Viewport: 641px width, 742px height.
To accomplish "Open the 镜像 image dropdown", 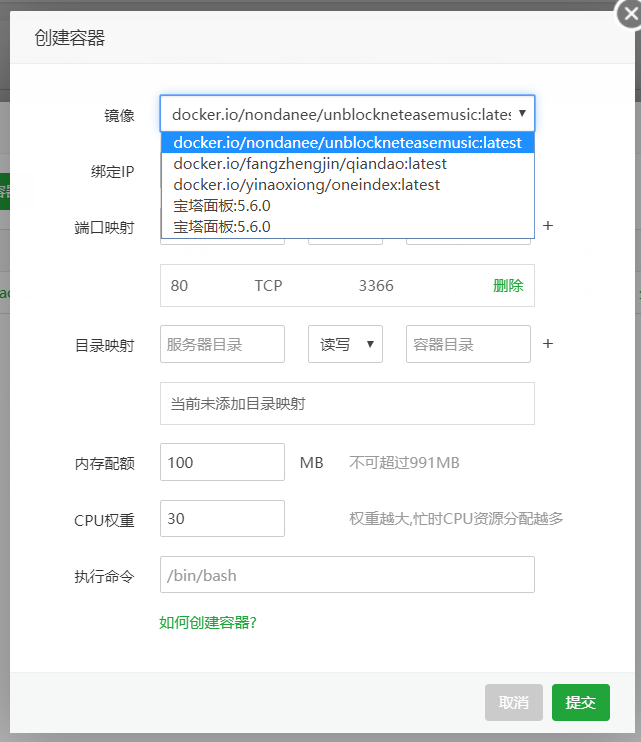I will tap(347, 114).
